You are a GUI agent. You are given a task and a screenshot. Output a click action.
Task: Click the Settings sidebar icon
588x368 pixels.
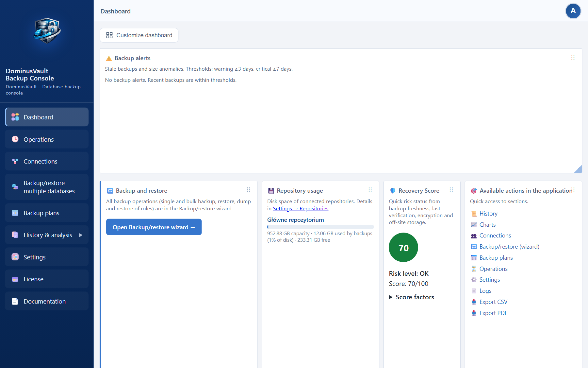(x=15, y=257)
